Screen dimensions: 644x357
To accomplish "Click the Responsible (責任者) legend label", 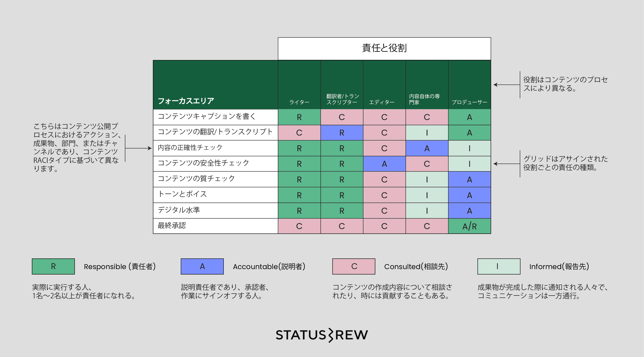I will [119, 267].
